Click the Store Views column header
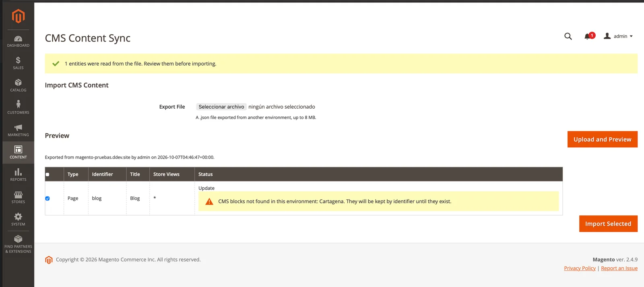Viewport: 644px width, 287px height. [x=172, y=174]
